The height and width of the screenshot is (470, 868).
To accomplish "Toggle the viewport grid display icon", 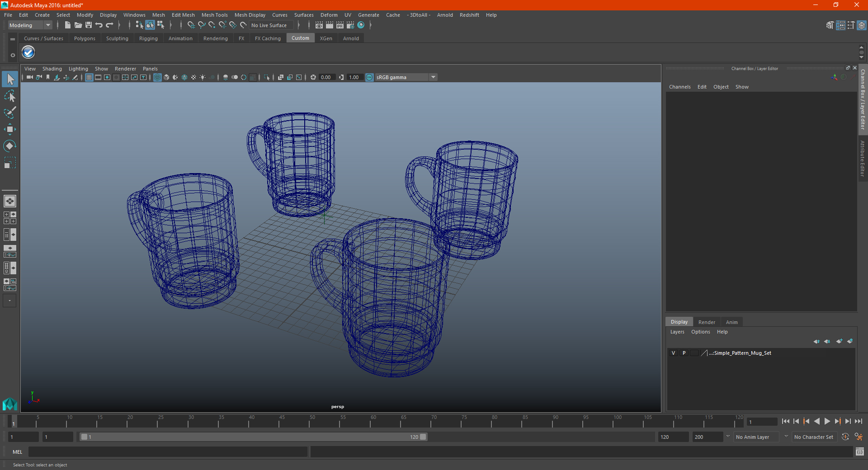I will pos(89,77).
